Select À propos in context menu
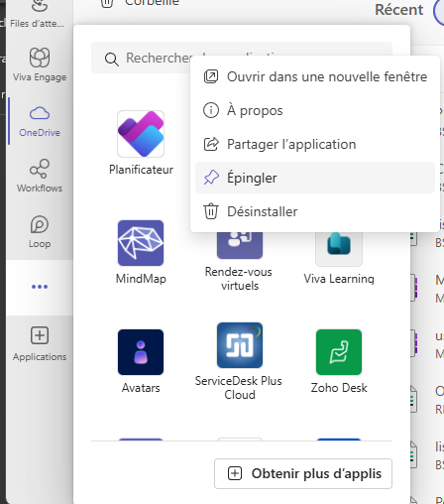This screenshot has height=504, width=444. pos(315,110)
